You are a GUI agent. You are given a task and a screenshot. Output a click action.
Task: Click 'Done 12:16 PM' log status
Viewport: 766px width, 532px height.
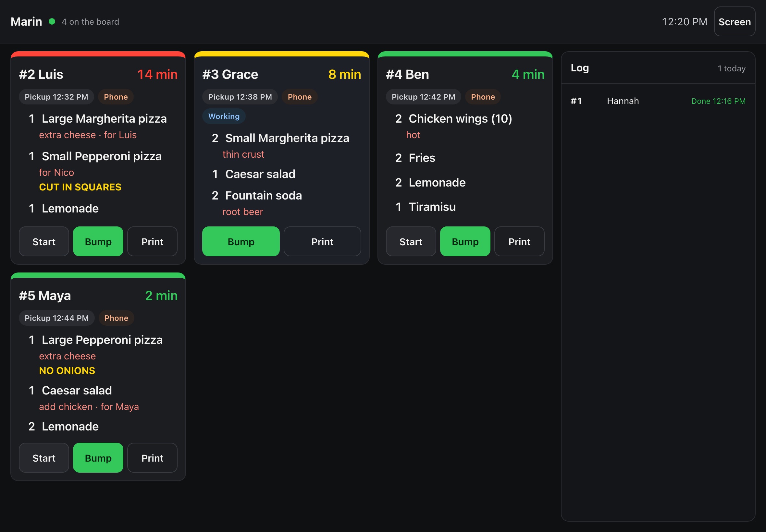pyautogui.click(x=718, y=101)
